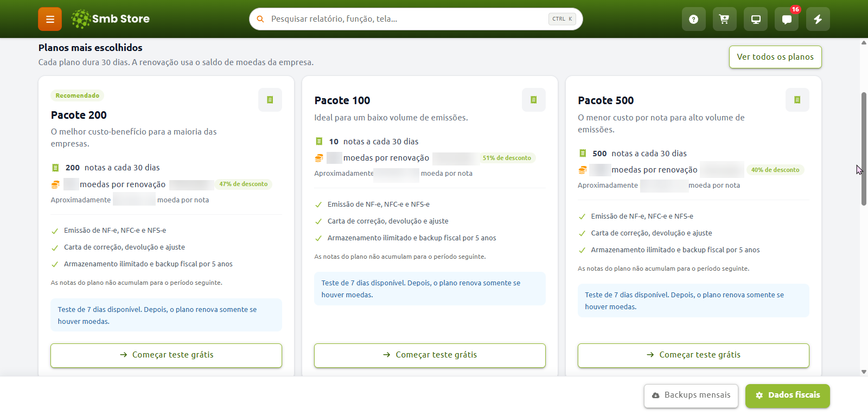Select the Pacote 100 title
868x415 pixels.
(x=342, y=100)
